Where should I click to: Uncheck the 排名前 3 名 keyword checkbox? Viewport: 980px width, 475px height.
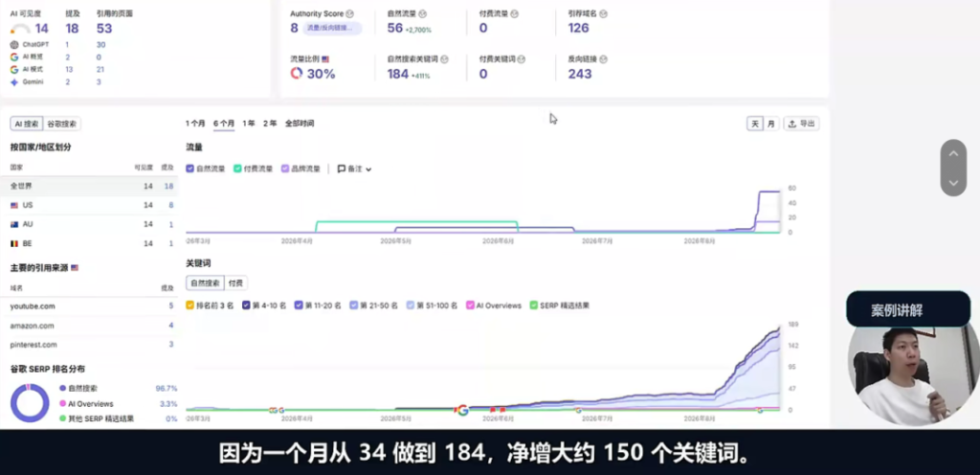click(x=190, y=305)
